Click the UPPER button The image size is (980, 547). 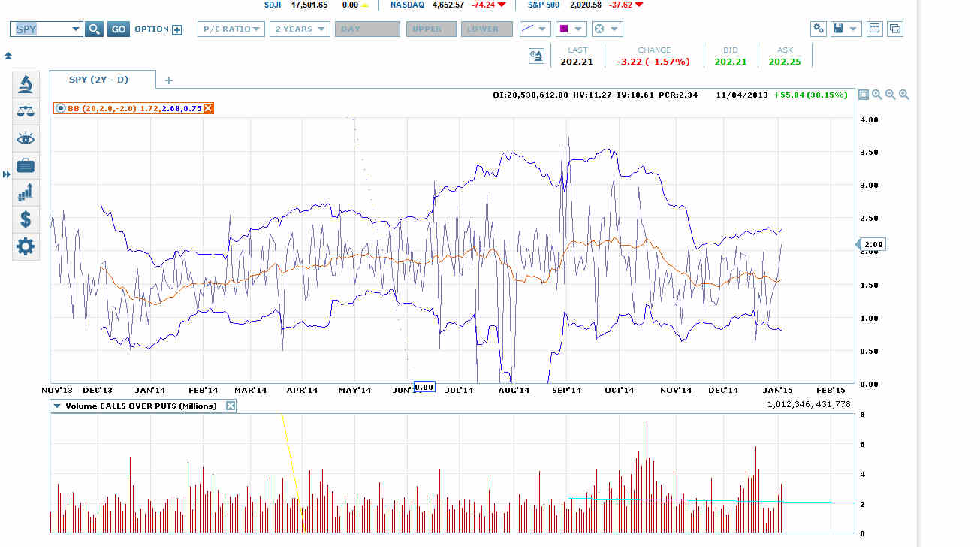pos(431,29)
